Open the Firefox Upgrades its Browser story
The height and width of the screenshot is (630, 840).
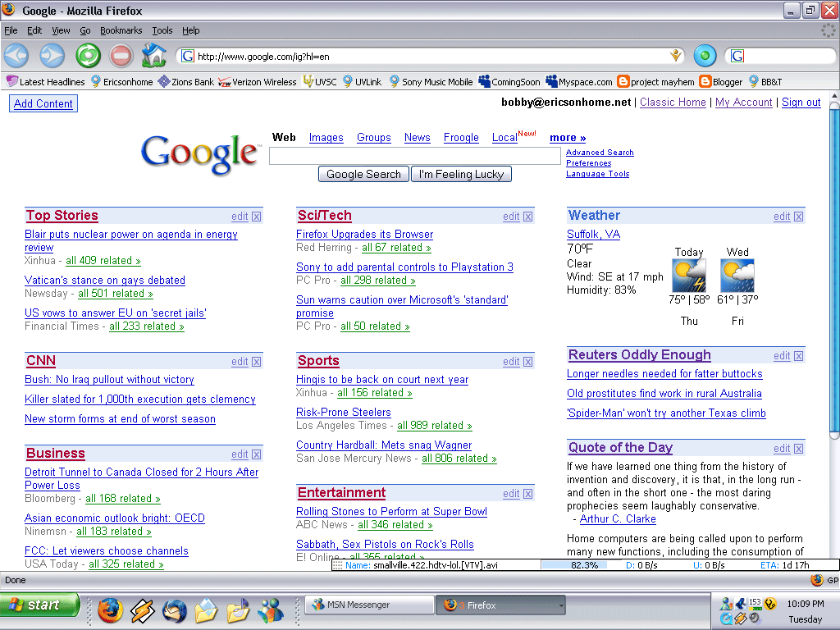pos(365,234)
